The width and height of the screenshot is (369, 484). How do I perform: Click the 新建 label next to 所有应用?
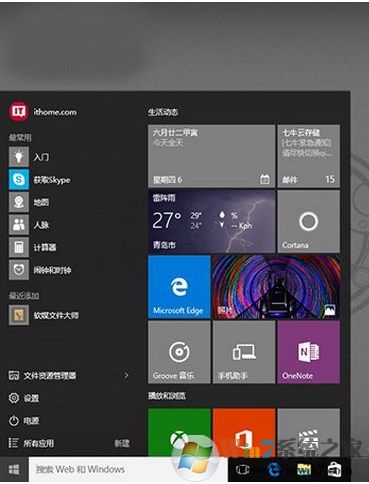coord(122,443)
